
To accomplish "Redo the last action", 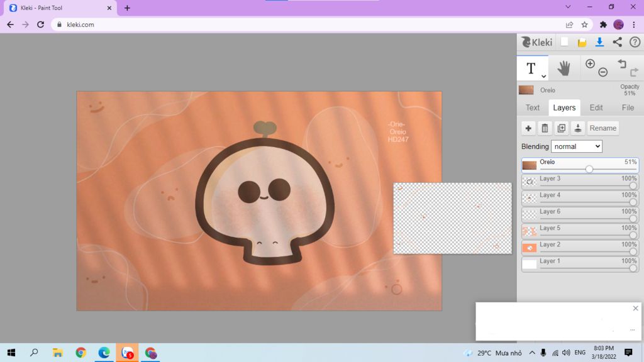I will 634,72.
